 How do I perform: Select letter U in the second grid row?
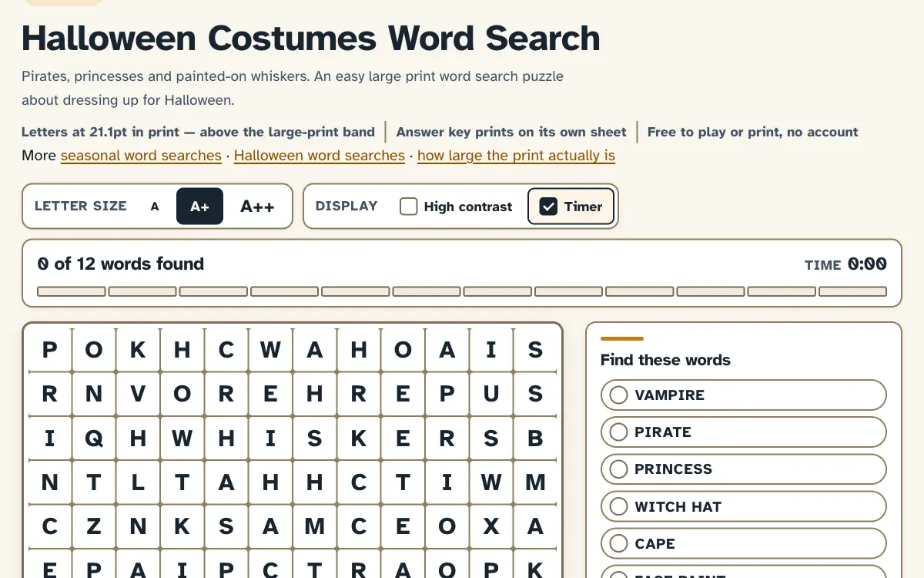pyautogui.click(x=491, y=394)
